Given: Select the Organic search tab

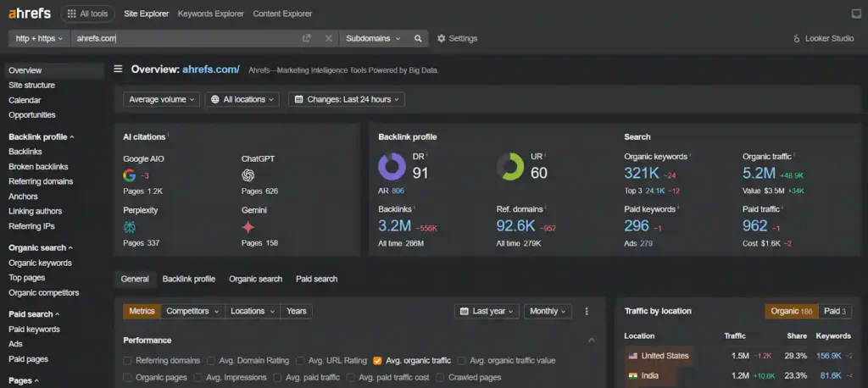Looking at the screenshot, I should click(256, 279).
